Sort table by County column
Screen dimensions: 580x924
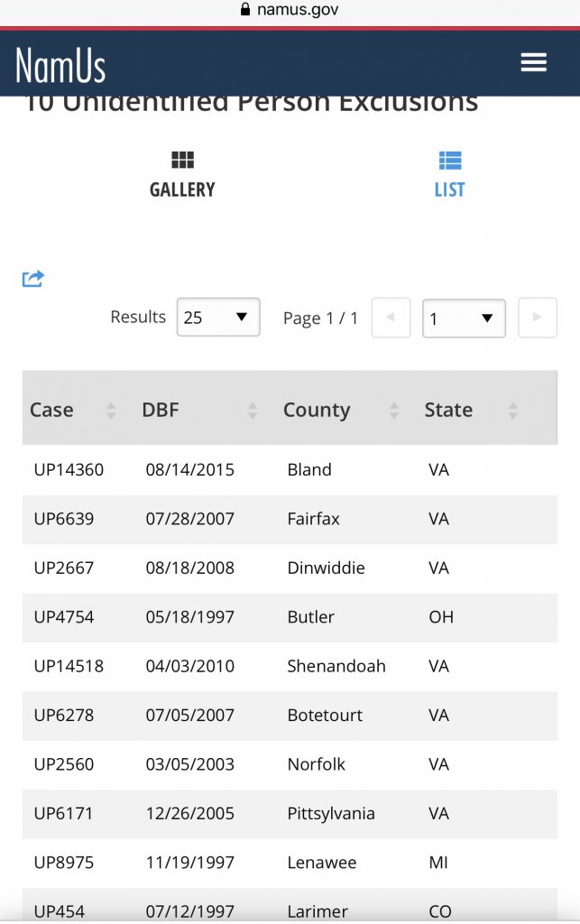tap(340, 411)
